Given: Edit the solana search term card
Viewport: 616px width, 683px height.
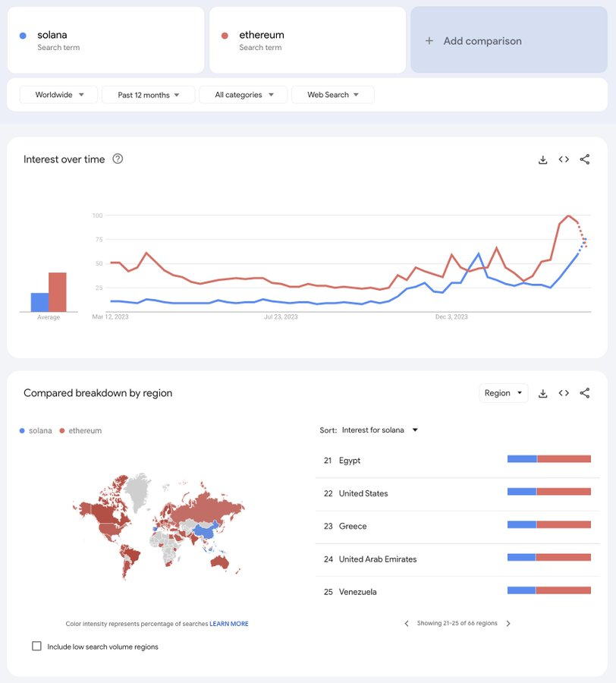Looking at the screenshot, I should click(105, 39).
